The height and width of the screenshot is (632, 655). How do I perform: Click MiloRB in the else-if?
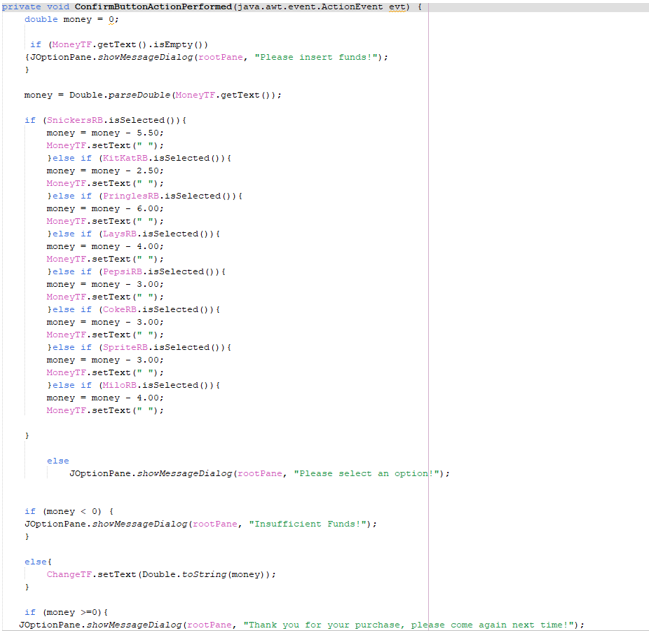click(119, 385)
